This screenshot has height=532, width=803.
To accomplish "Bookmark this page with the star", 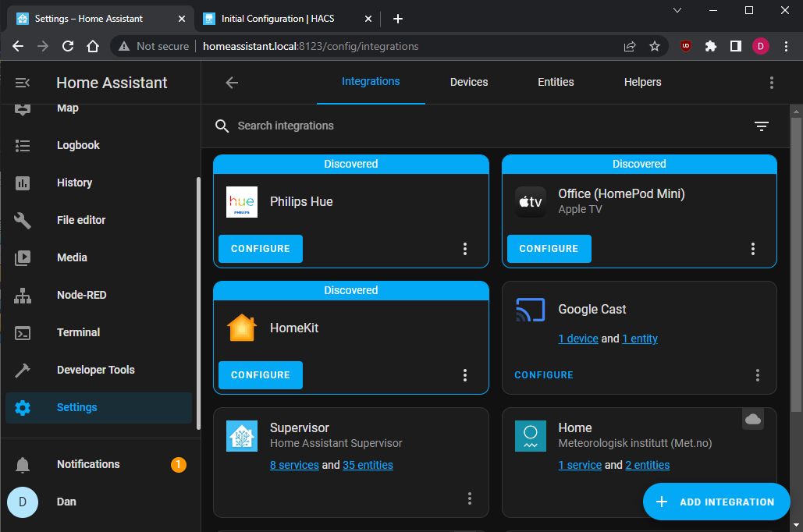I will [x=655, y=47].
